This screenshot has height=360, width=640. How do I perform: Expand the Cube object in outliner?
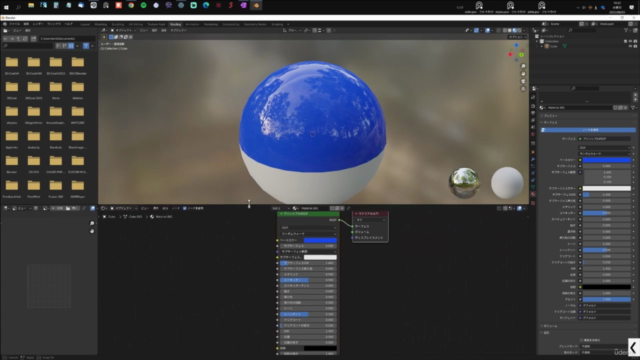coord(542,46)
